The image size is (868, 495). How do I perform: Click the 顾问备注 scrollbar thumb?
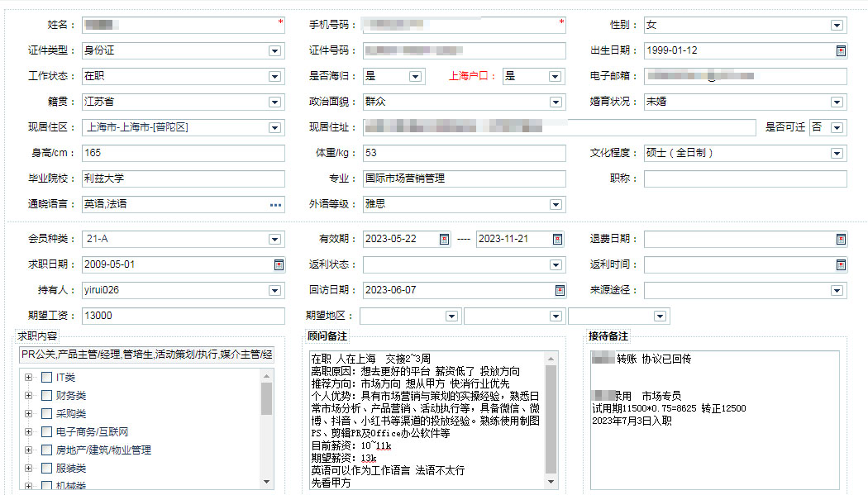click(x=551, y=419)
